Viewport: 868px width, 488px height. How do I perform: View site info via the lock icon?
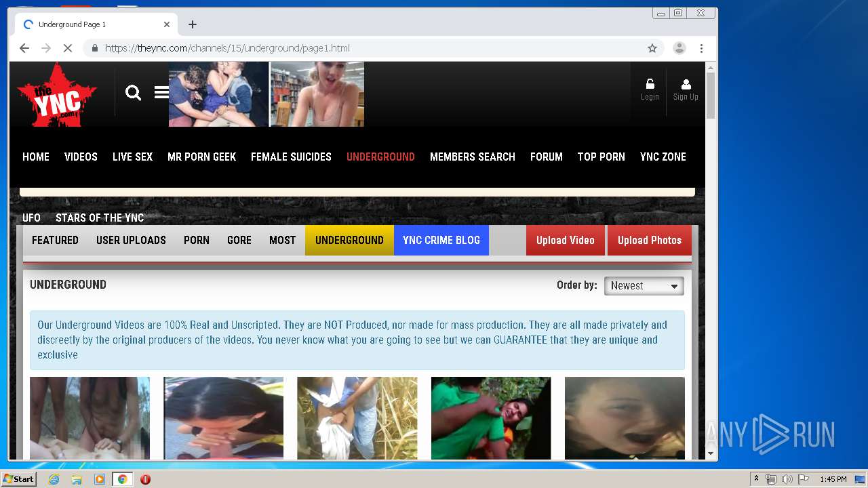[x=94, y=48]
